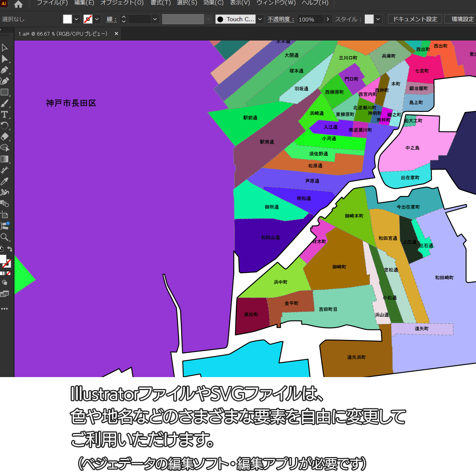Select the Direct Selection tool
The image size is (476, 476).
click(x=5, y=59)
